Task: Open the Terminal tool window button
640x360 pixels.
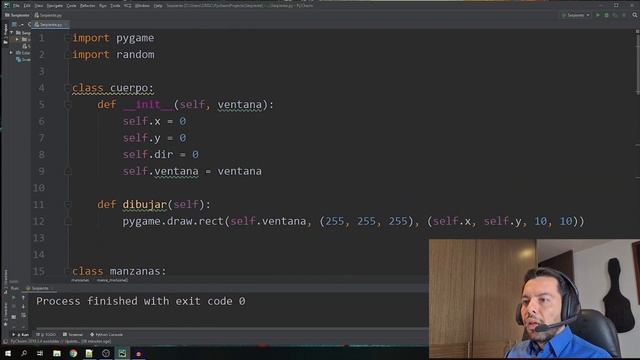Action: 73,335
